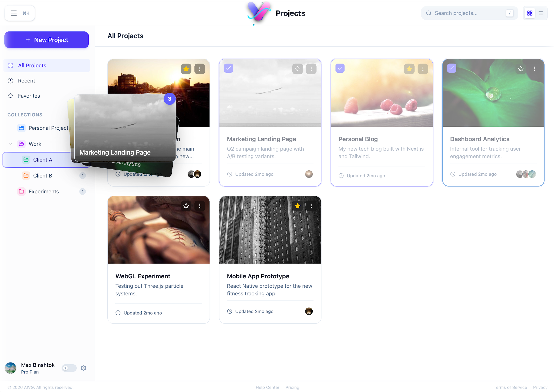
Task: Toggle the light/dark theme switch
Action: [69, 368]
